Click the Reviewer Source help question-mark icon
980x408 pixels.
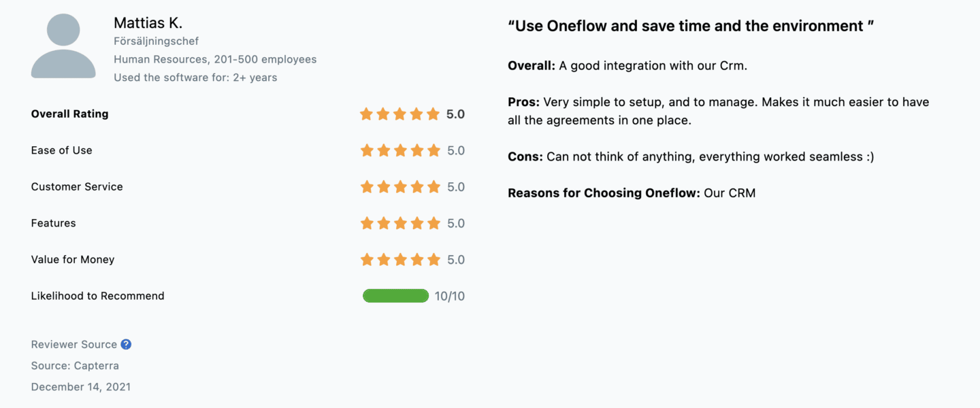tap(126, 344)
